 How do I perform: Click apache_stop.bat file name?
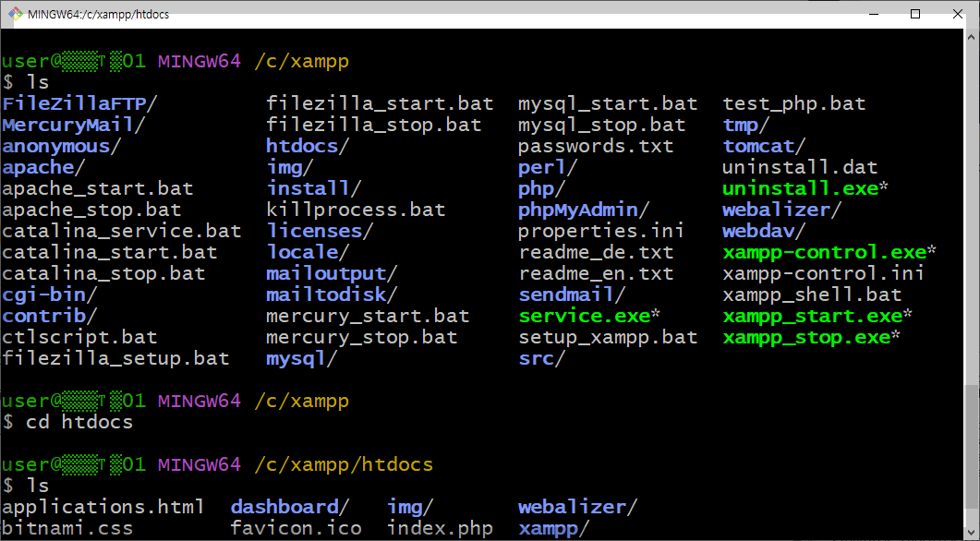[x=91, y=210]
